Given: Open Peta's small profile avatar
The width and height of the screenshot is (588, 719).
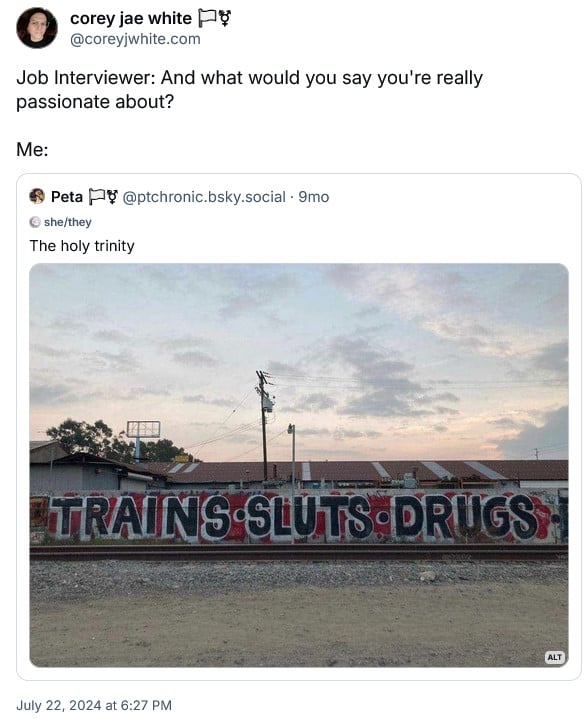Looking at the screenshot, I should (37, 196).
